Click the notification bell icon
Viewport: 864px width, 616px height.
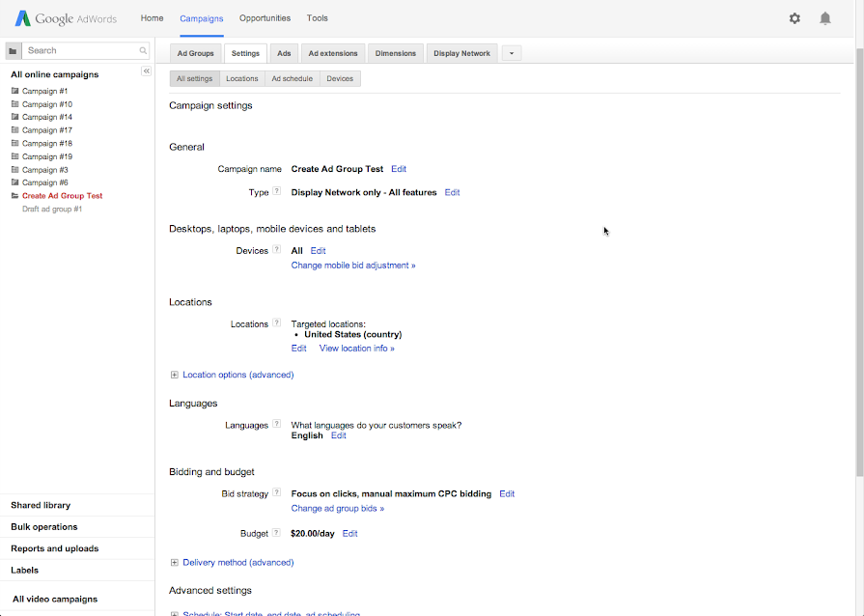pyautogui.click(x=825, y=17)
